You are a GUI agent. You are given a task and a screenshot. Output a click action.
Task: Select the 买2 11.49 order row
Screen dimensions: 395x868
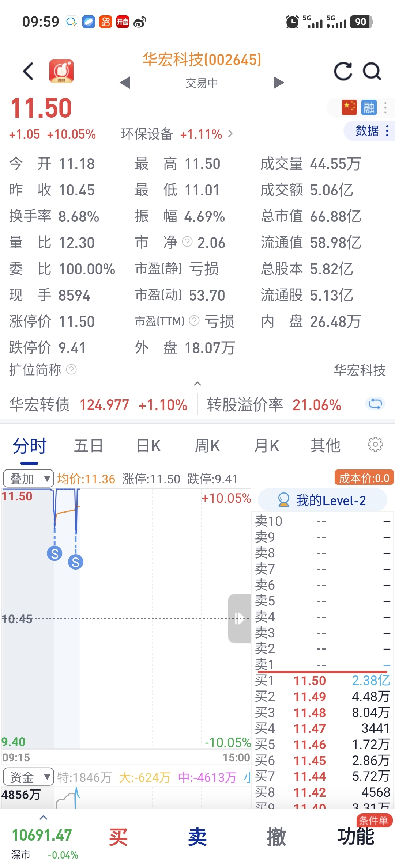323,697
